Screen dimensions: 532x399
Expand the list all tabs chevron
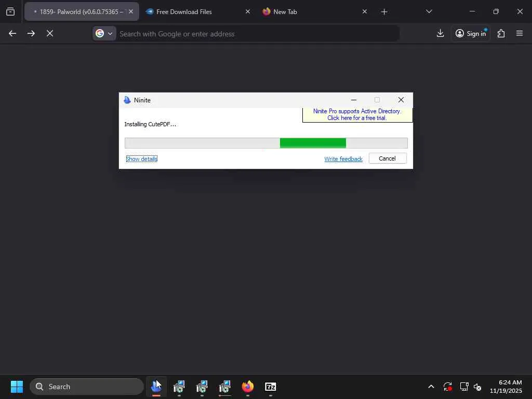[x=429, y=11]
